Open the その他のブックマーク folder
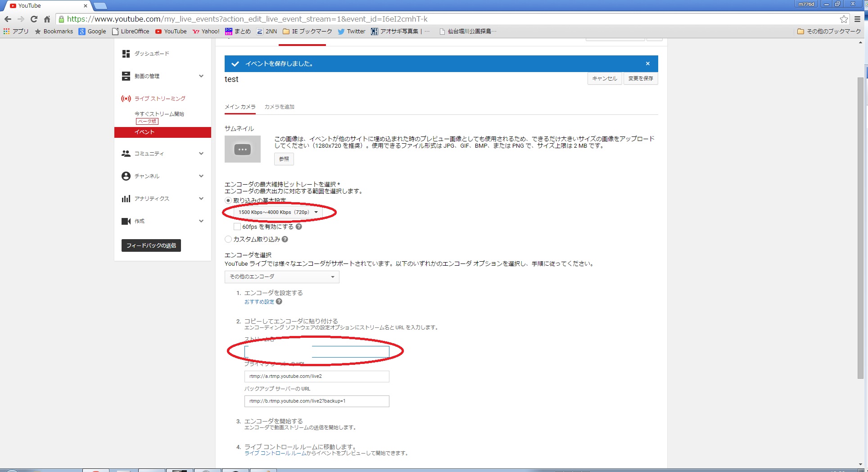 (x=829, y=31)
